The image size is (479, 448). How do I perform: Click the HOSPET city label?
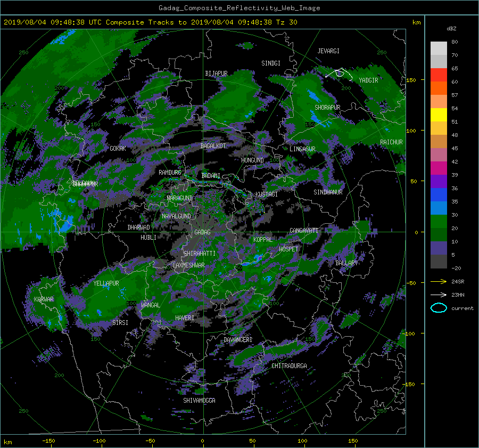click(288, 249)
